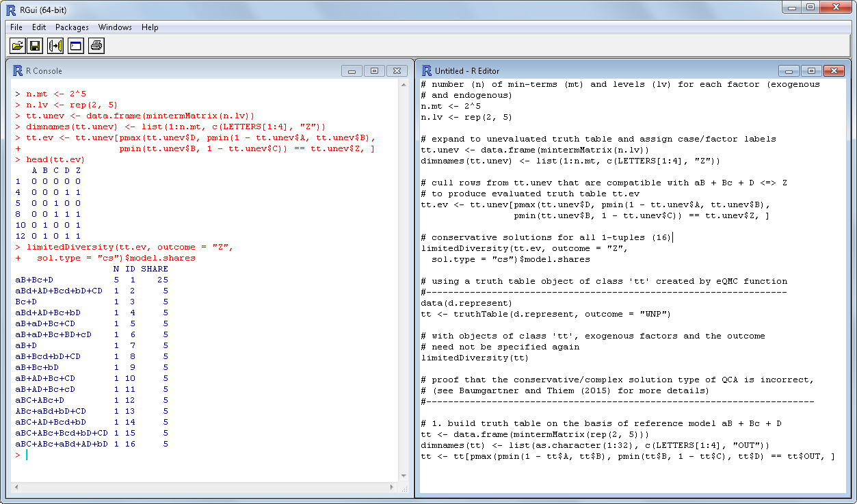Place cursor on the data(d.represent) line
Image resolution: width=857 pixels, height=504 pixels.
coord(466,303)
